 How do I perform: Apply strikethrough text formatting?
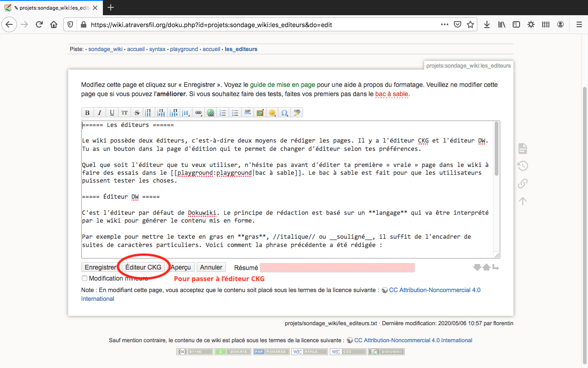[x=137, y=113]
